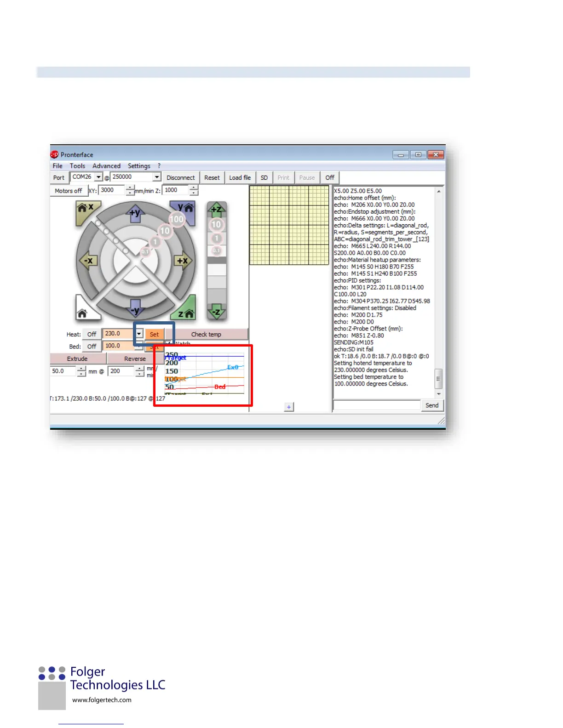The height and width of the screenshot is (728, 563).
Task: Click the Z feedrate spinner arrows
Action: coord(194,190)
